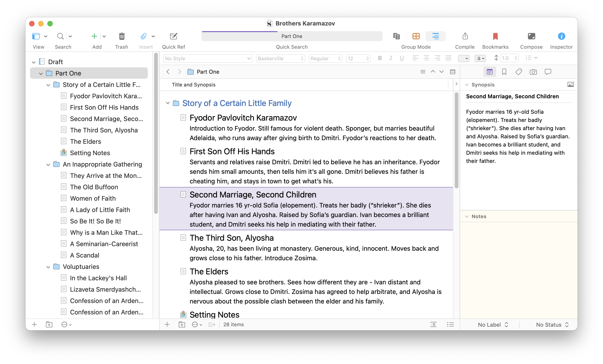The width and height of the screenshot is (603, 364).
Task: Toggle split editor view button
Action: click(452, 72)
